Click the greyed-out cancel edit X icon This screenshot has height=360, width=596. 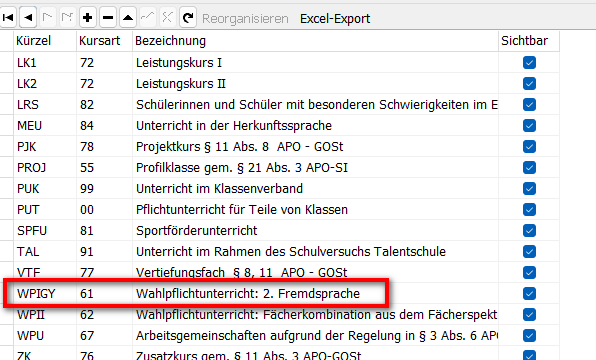pyautogui.click(x=167, y=17)
